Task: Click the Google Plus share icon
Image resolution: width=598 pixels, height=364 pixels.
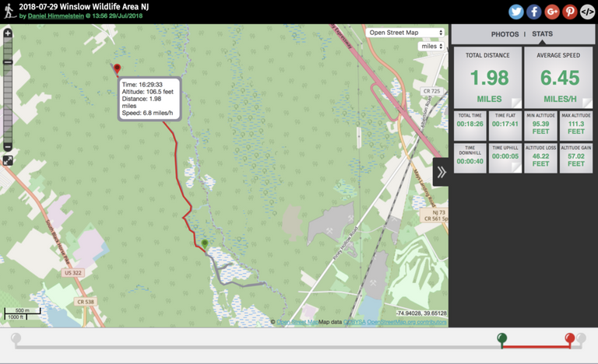Action: [x=552, y=12]
